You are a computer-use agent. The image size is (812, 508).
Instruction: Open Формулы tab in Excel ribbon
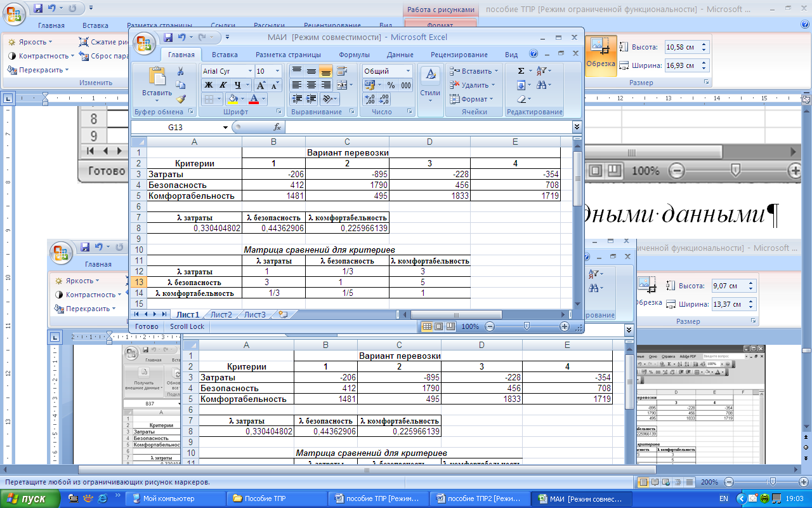point(354,55)
